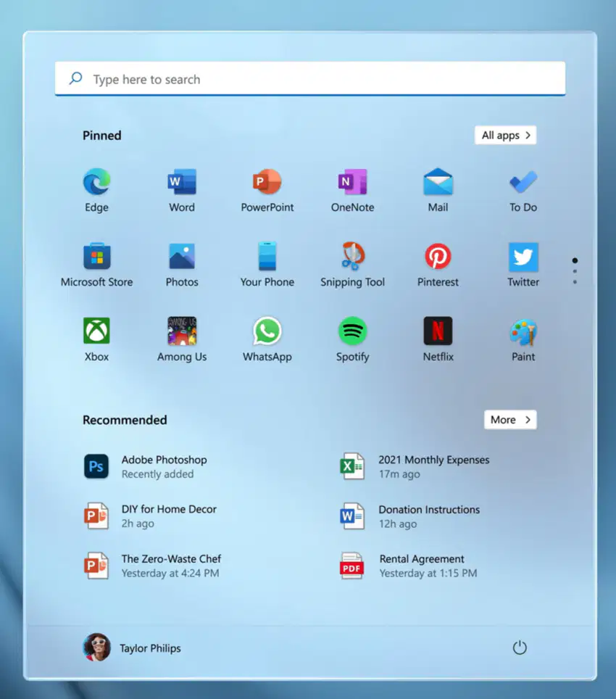
Task: Show All apps list
Action: [x=506, y=135]
